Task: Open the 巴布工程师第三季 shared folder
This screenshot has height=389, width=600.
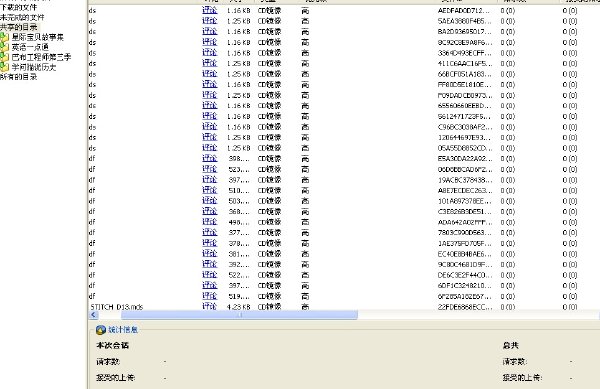Action: [x=41, y=57]
